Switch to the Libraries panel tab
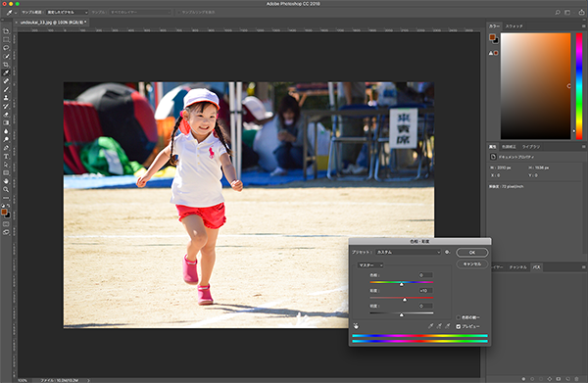 click(530, 147)
